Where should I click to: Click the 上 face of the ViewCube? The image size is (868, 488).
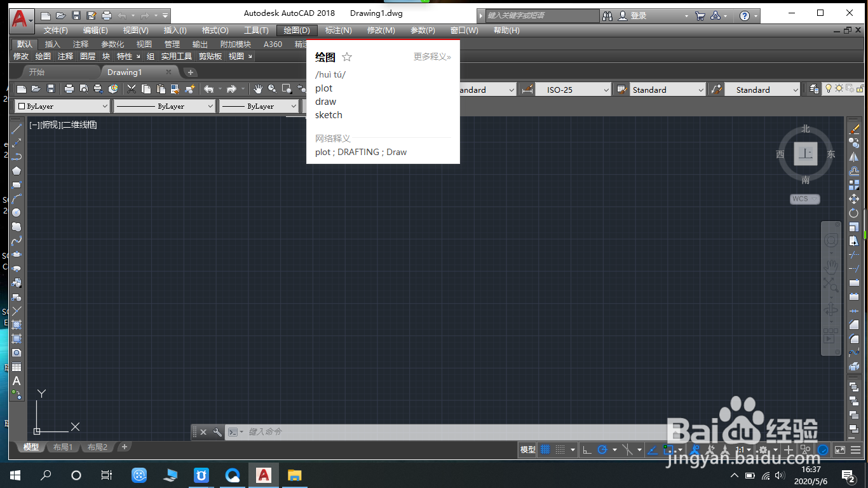click(x=806, y=154)
